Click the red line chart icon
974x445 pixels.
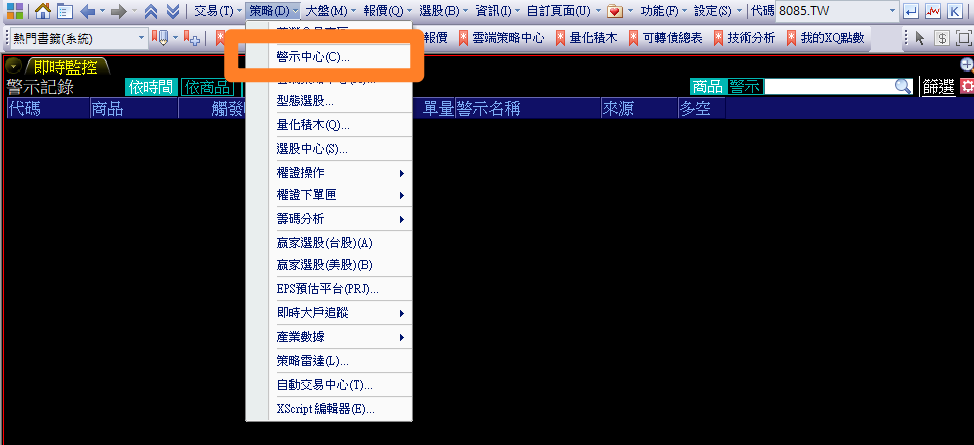(x=933, y=11)
